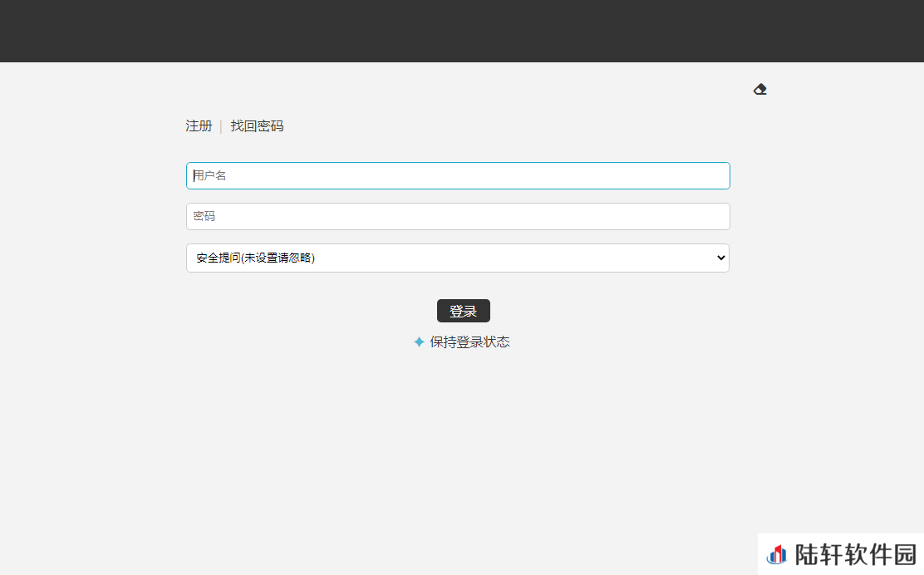Click the right end of the password box
Image resolution: width=924 pixels, height=575 pixels.
click(x=715, y=217)
